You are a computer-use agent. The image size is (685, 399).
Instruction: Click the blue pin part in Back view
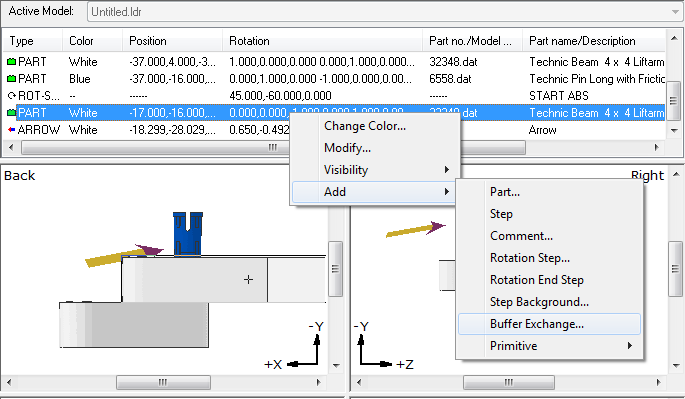188,233
